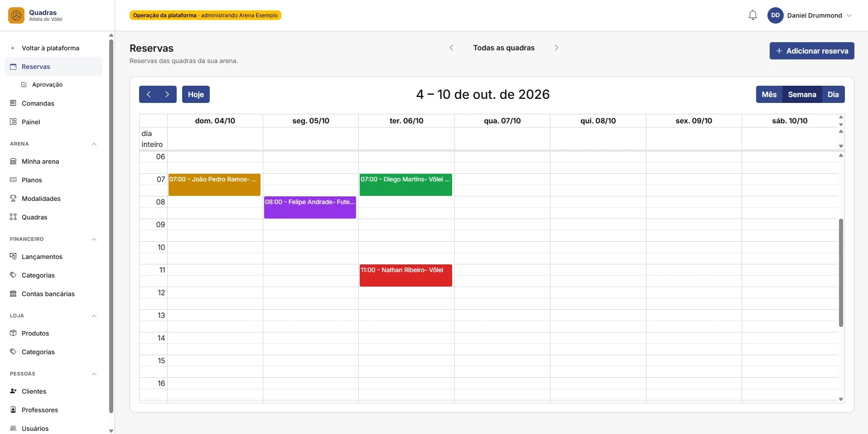Screen dimensions: 868x434
Task: Click the Planos sidebar icon
Action: pyautogui.click(x=13, y=180)
